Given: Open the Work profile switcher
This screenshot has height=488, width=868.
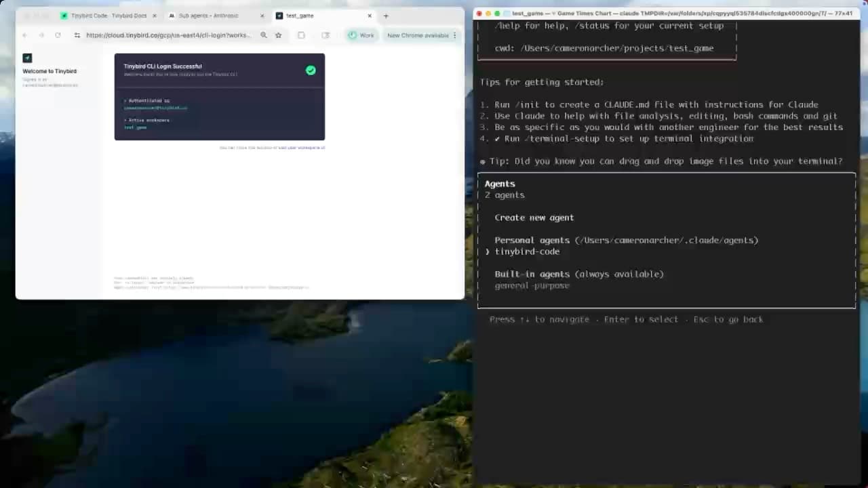Looking at the screenshot, I should pyautogui.click(x=361, y=35).
